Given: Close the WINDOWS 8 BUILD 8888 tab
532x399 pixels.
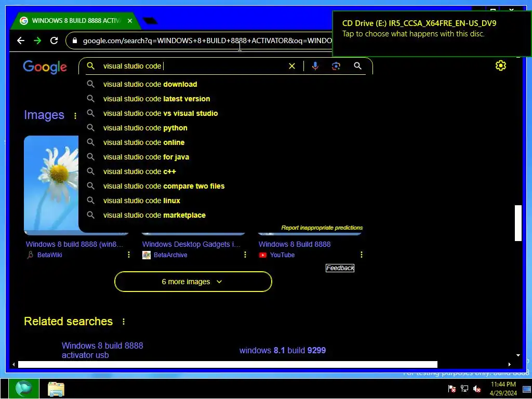Looking at the screenshot, I should point(129,21).
